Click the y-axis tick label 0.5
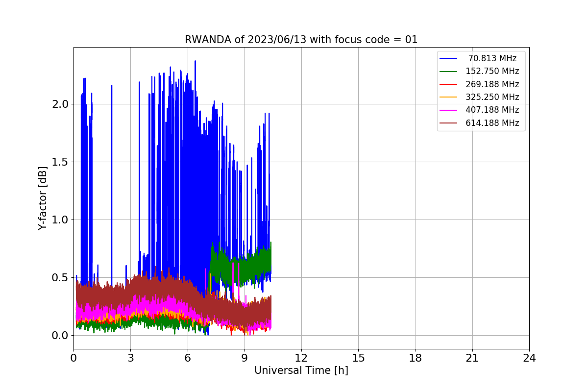Screen dimensions: 588x392 tap(60, 278)
